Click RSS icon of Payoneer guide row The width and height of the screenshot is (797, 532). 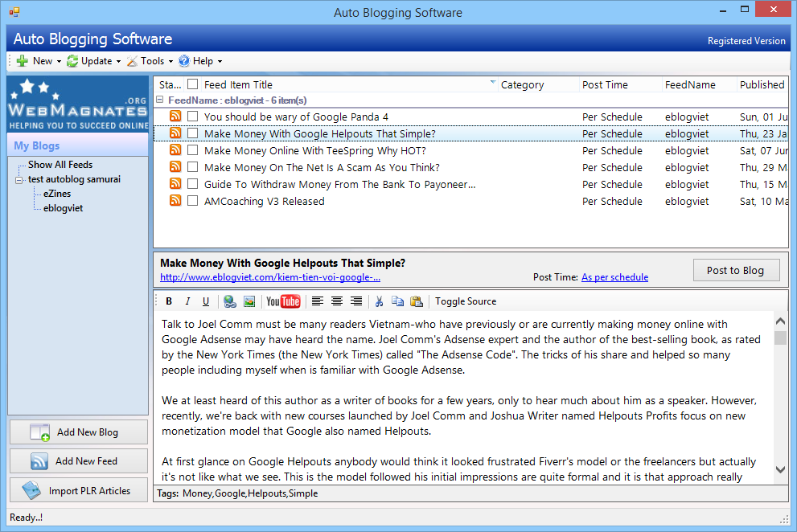tap(175, 183)
